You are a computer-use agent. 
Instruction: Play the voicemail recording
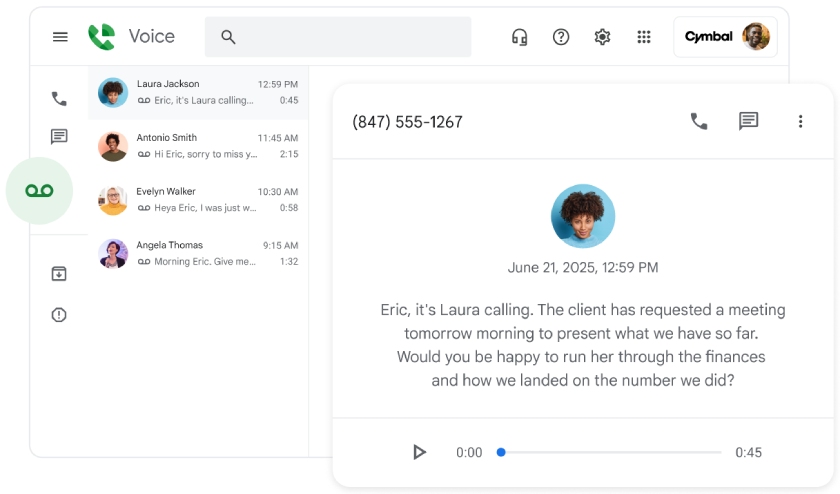(x=419, y=452)
